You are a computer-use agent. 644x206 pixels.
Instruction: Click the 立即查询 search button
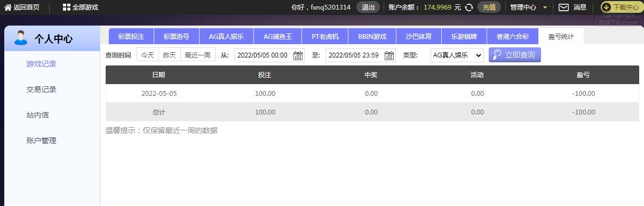pyautogui.click(x=515, y=55)
